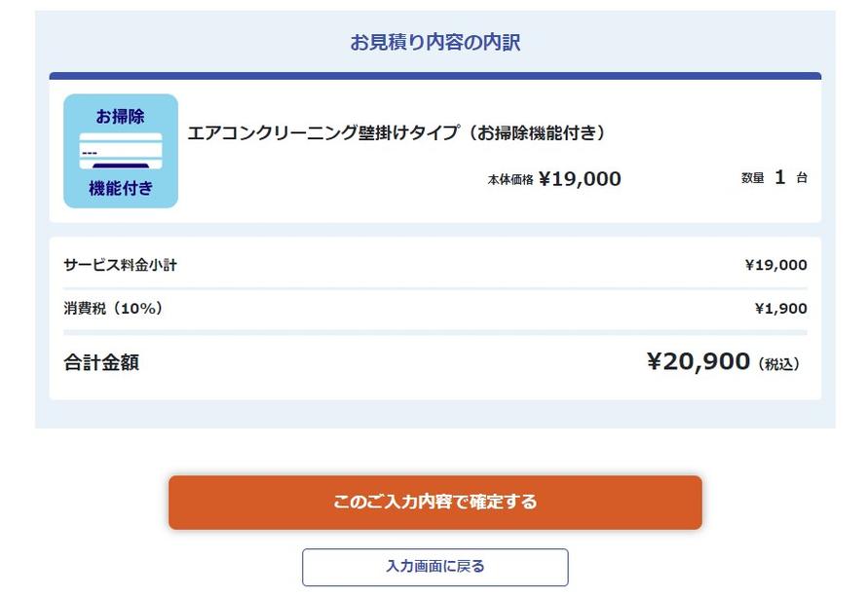The width and height of the screenshot is (868, 597).
Task: Click the サービス料金小計 label
Action: coord(120,265)
